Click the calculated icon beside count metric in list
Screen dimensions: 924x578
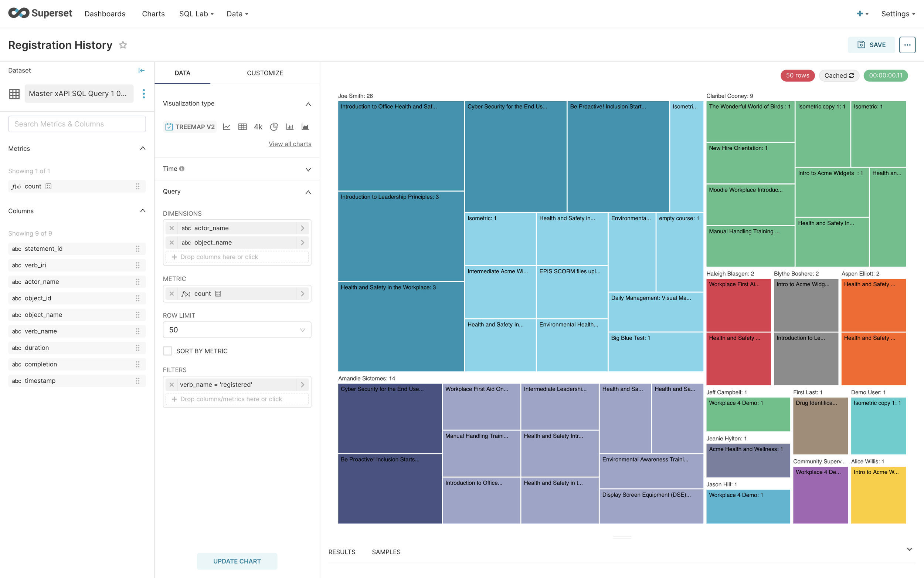[48, 186]
